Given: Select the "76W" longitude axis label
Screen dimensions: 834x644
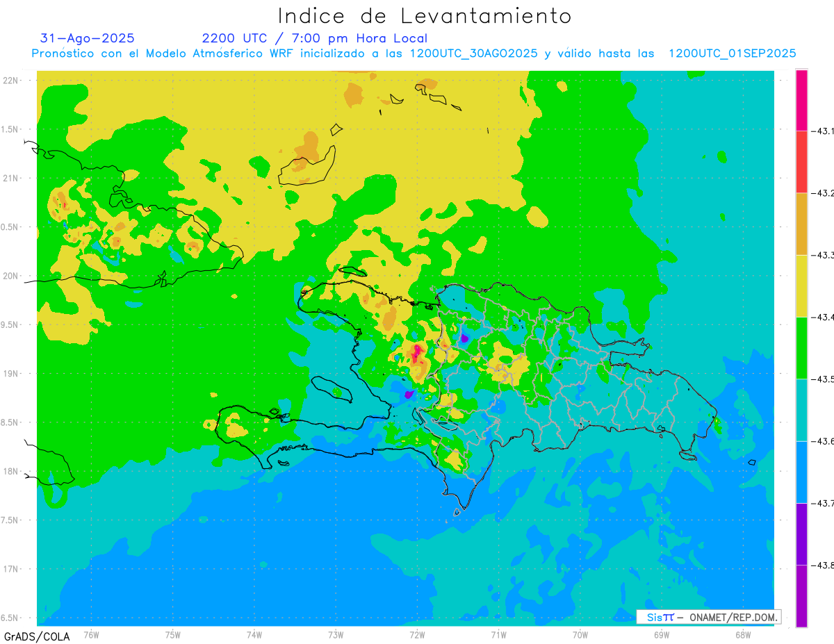Looking at the screenshot, I should pyautogui.click(x=92, y=635).
